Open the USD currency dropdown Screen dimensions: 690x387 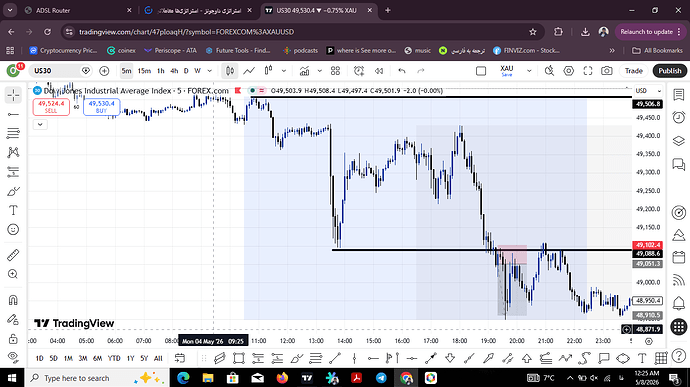pyautogui.click(x=649, y=91)
